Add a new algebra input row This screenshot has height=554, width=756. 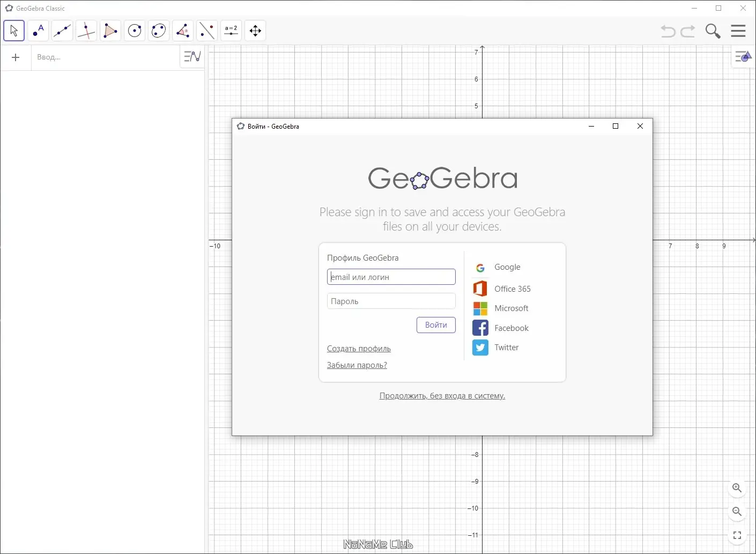16,57
